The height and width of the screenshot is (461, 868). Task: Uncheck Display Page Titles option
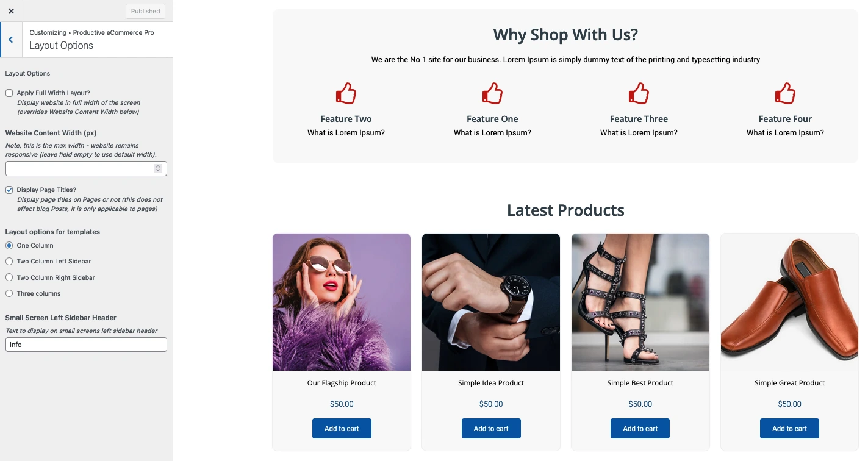[x=9, y=190]
